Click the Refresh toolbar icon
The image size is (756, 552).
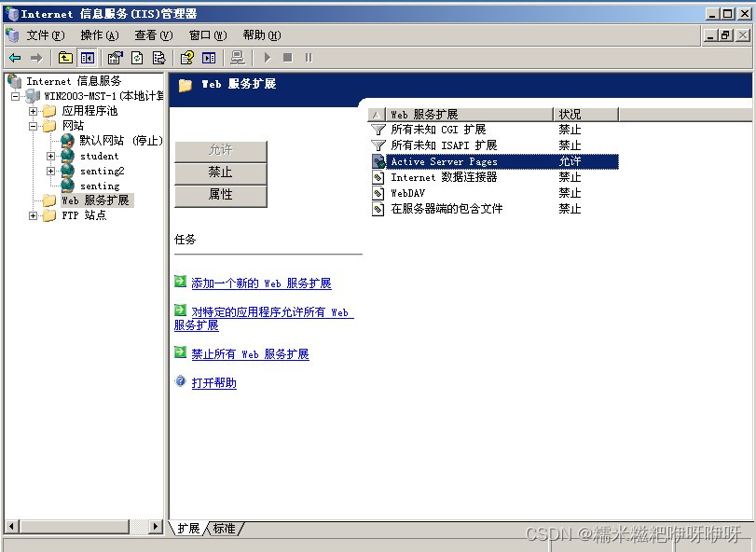137,59
